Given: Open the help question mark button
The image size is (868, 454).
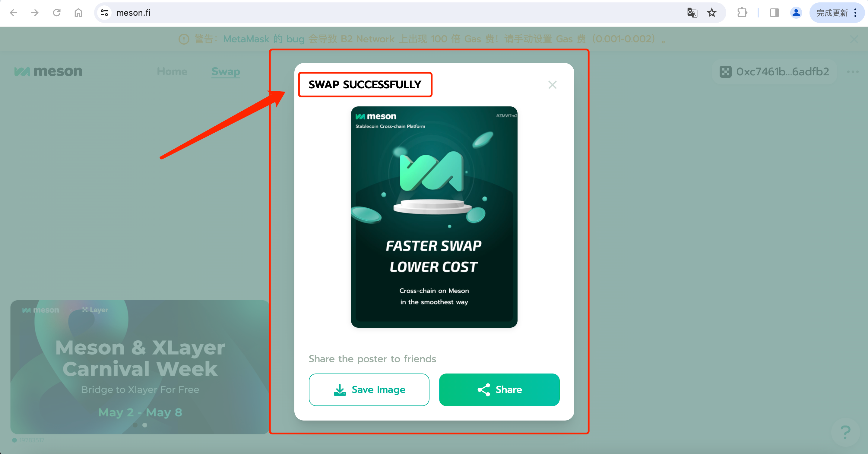Looking at the screenshot, I should coord(845,432).
